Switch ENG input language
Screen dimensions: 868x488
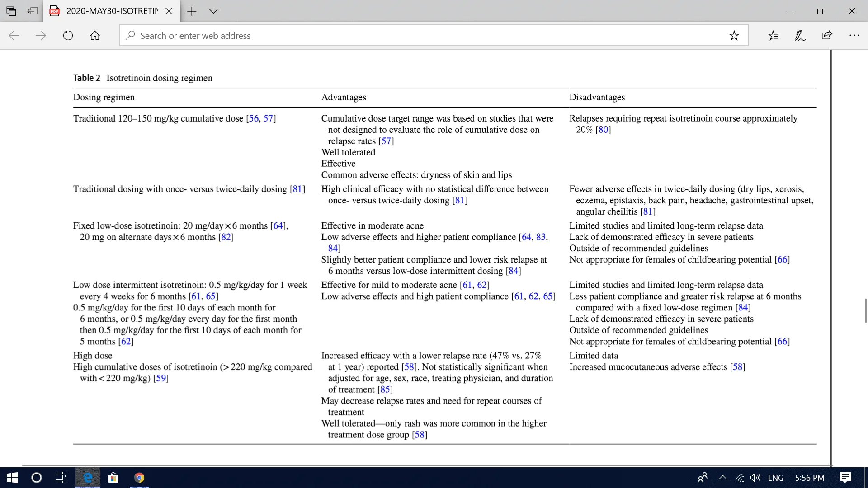click(x=776, y=478)
